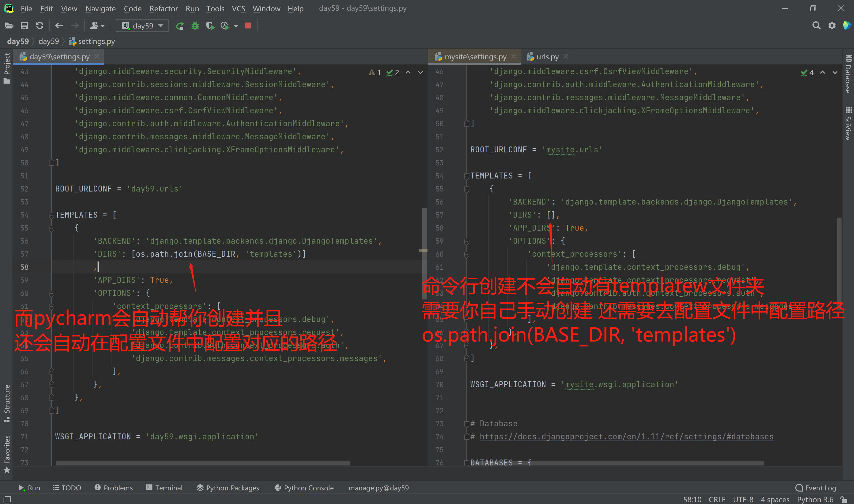
Task: Click the 58:10 caret position indicator
Action: [x=692, y=499]
